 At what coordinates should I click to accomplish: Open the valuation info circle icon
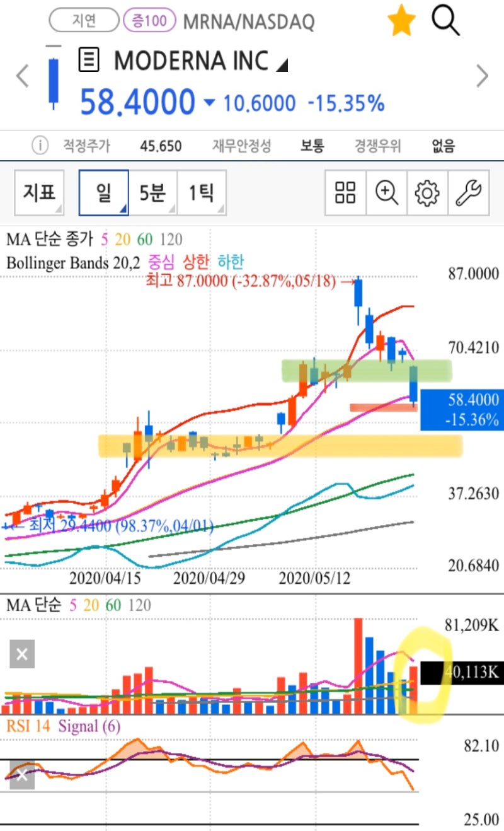point(40,146)
